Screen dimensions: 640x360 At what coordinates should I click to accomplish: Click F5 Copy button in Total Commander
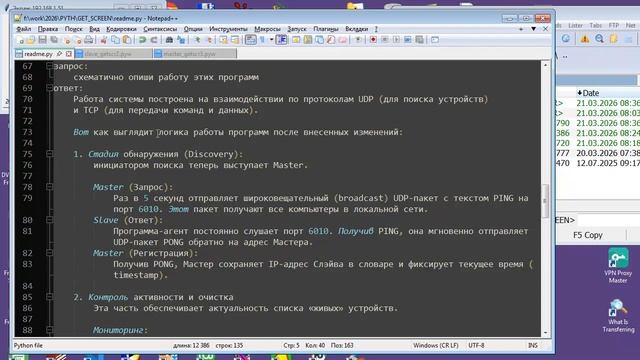[x=588, y=235]
